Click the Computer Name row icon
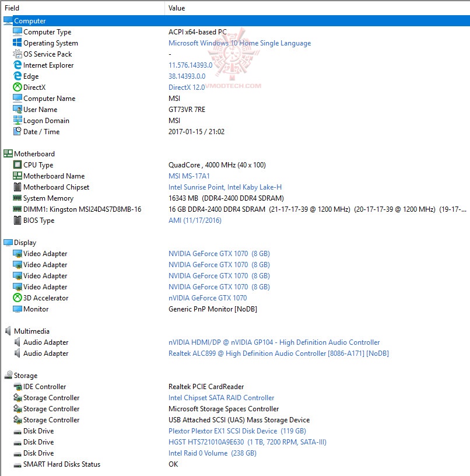Viewport: 470px width, 476px height. click(x=17, y=99)
